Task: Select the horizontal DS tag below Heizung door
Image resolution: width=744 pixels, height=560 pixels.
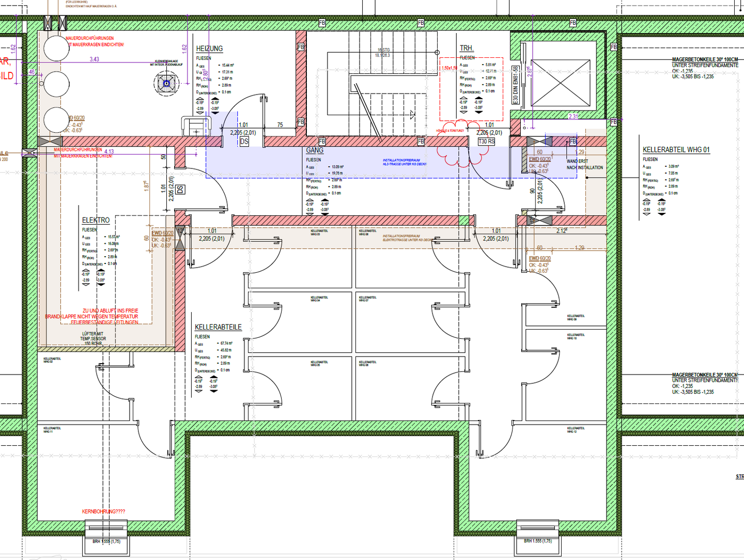Action: [244, 141]
